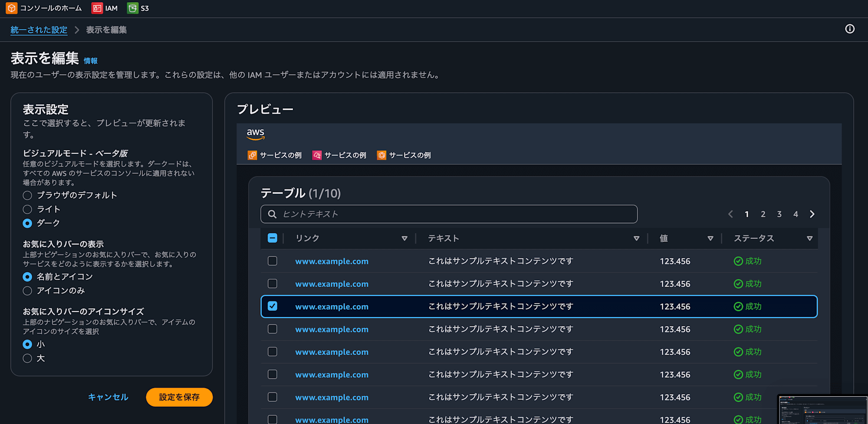Open the IAM service from the favorites bar
868x424 pixels.
pyautogui.click(x=105, y=8)
